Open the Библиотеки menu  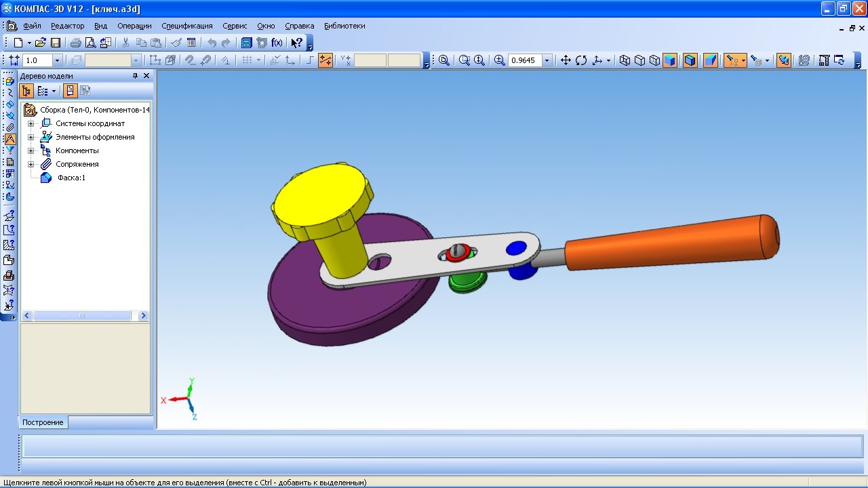point(344,26)
